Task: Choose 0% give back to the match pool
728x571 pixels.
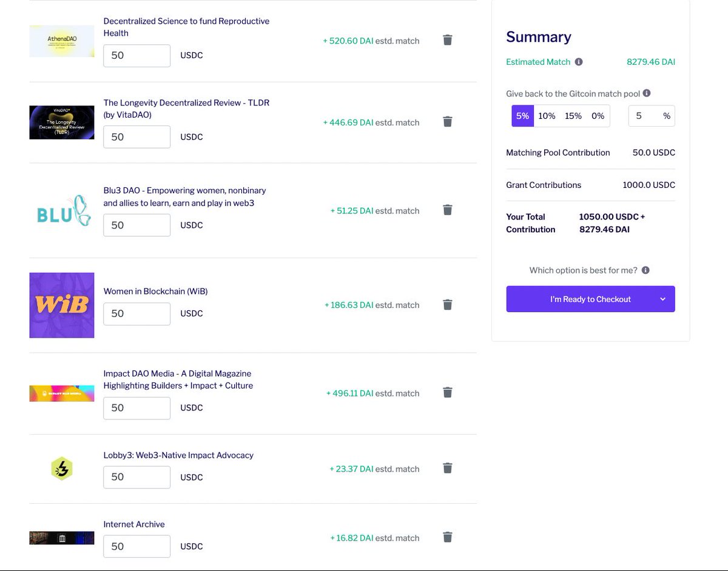Action: 596,115
